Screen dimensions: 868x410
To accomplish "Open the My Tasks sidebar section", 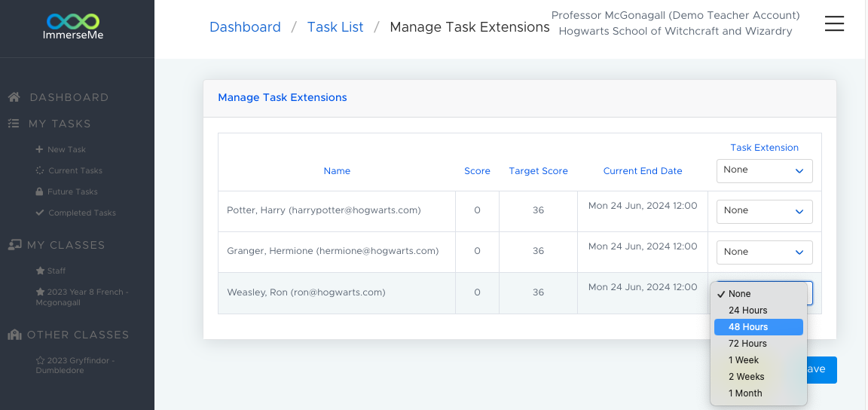I will coord(60,123).
